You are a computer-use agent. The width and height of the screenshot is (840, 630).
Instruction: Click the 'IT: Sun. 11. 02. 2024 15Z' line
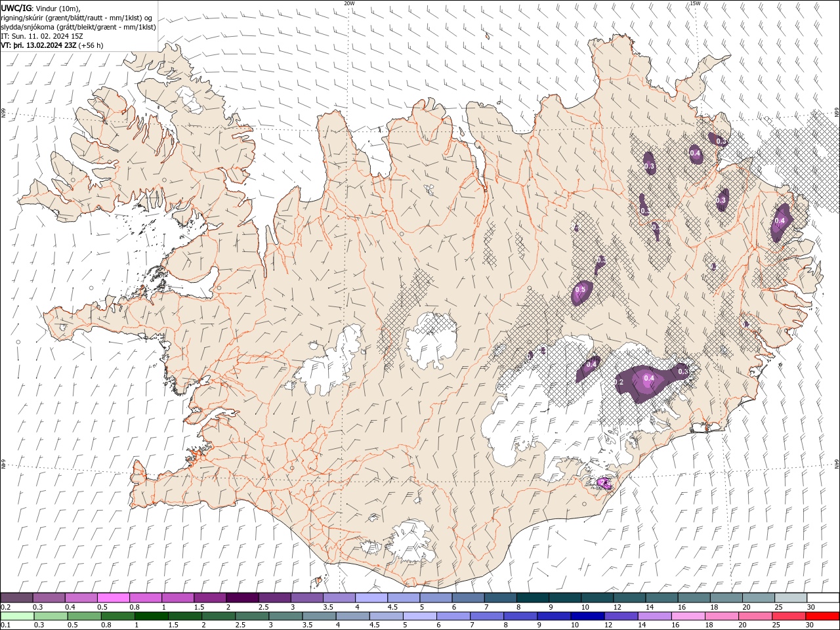coord(42,36)
